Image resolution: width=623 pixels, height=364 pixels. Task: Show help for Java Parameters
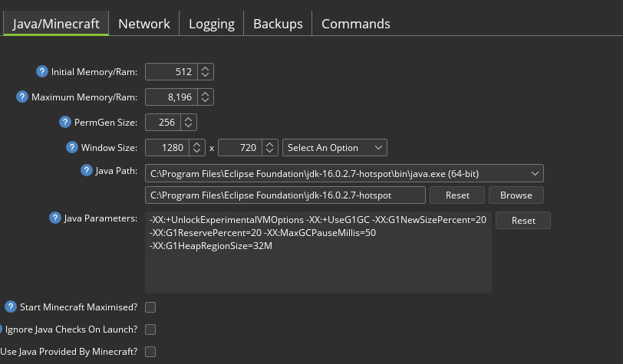coord(55,218)
